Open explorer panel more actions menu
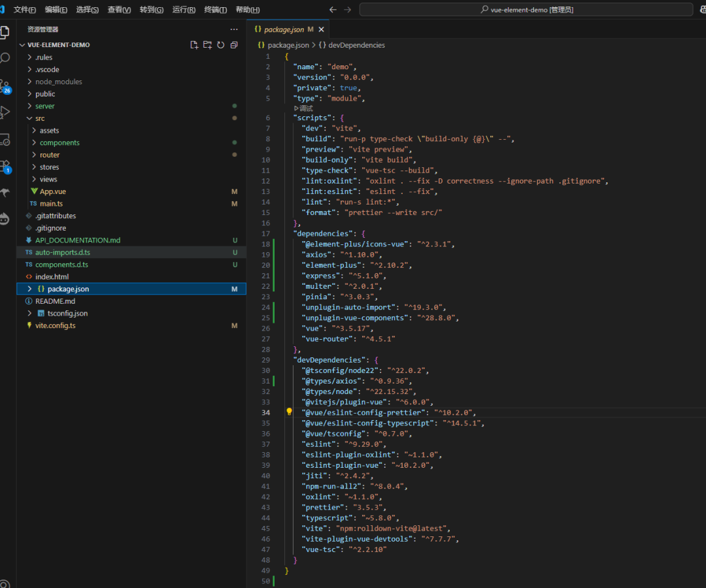The image size is (706, 588). tap(233, 29)
